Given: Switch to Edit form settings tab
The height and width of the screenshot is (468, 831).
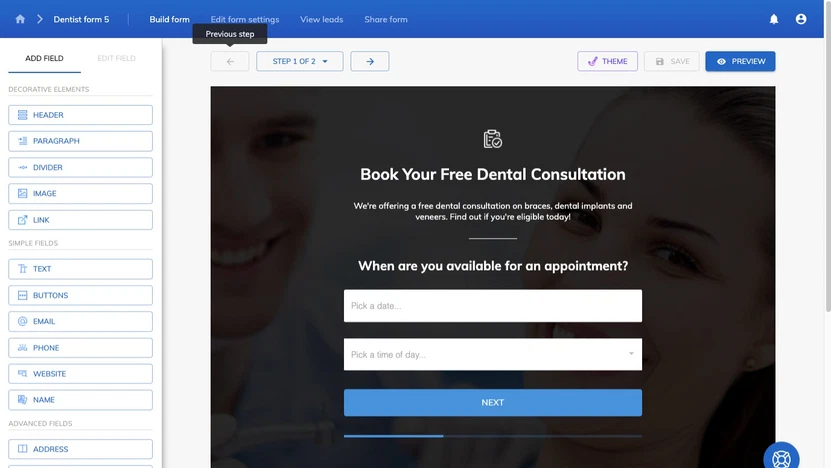Looking at the screenshot, I should coord(245,19).
